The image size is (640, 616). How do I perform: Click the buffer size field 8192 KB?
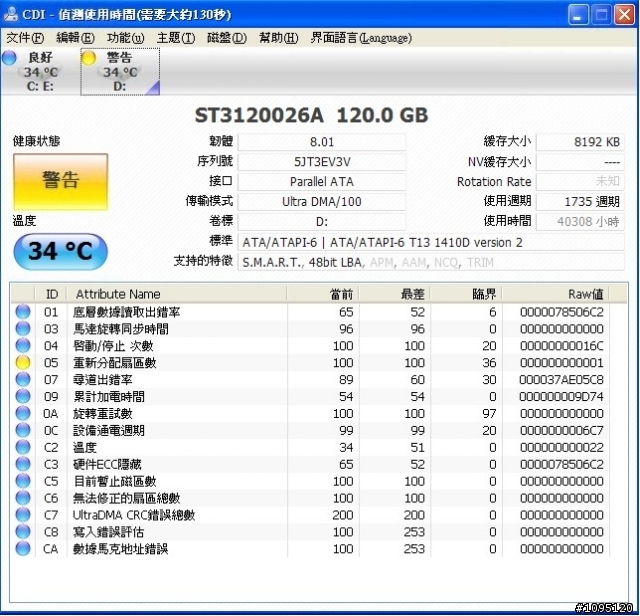[580, 142]
